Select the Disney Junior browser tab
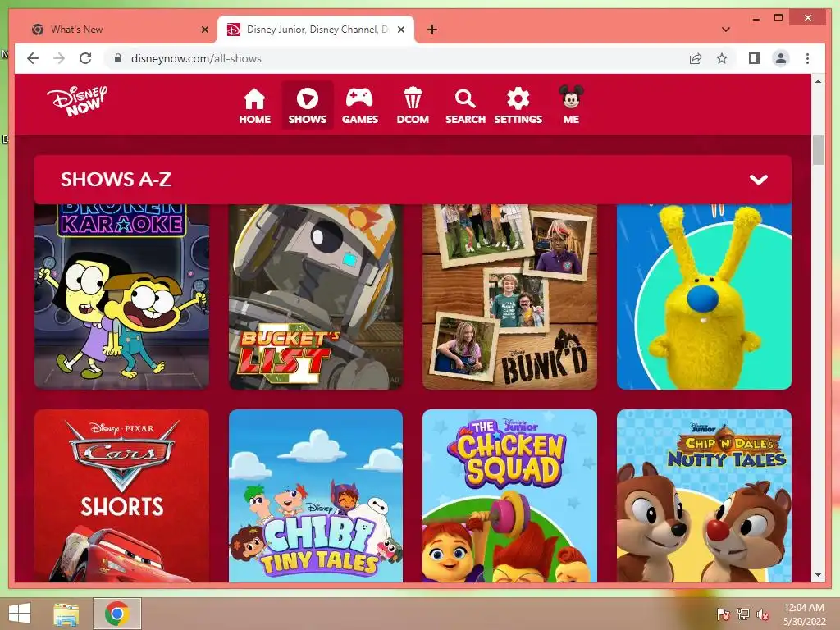The width and height of the screenshot is (840, 630). click(x=316, y=30)
